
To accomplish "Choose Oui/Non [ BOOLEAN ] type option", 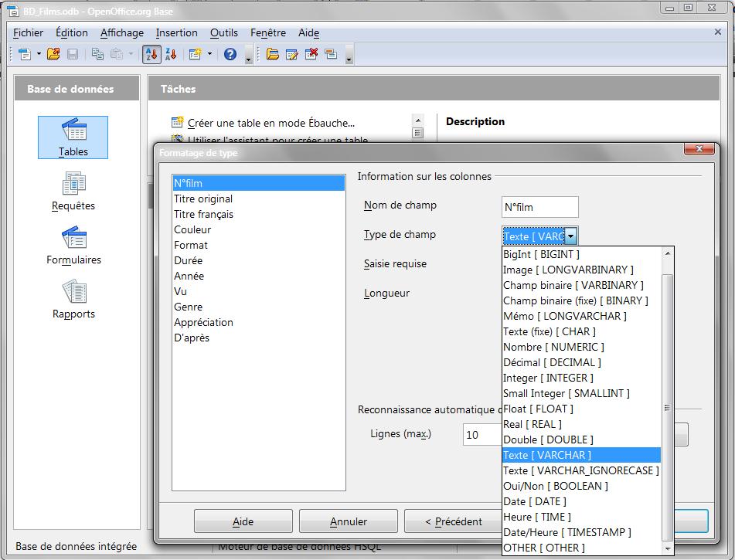I will (x=581, y=487).
